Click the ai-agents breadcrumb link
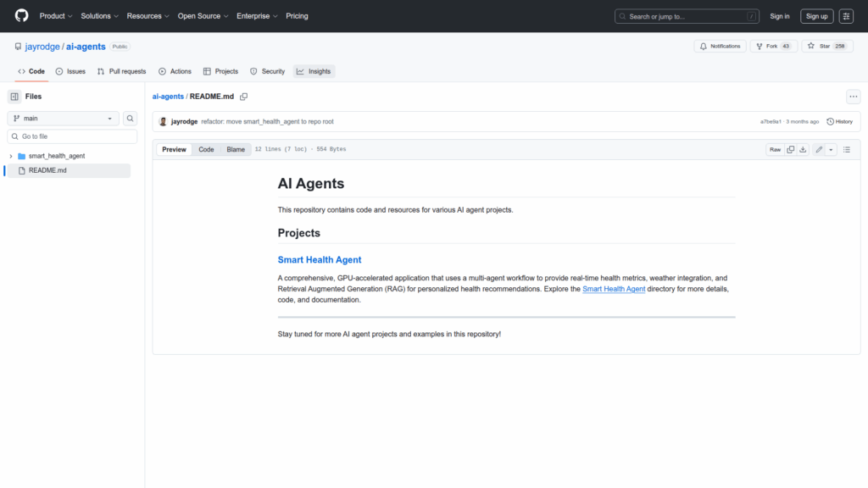This screenshot has width=868, height=488. 168,97
